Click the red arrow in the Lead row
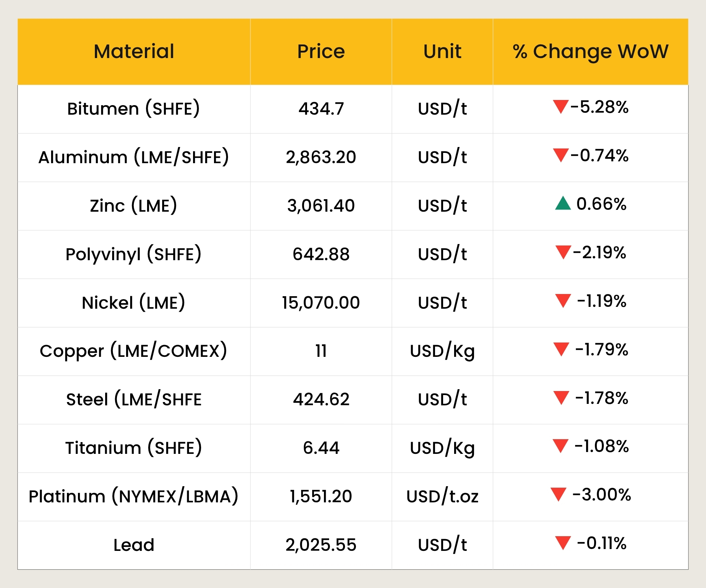Screen dimensions: 706x588 click(x=563, y=542)
